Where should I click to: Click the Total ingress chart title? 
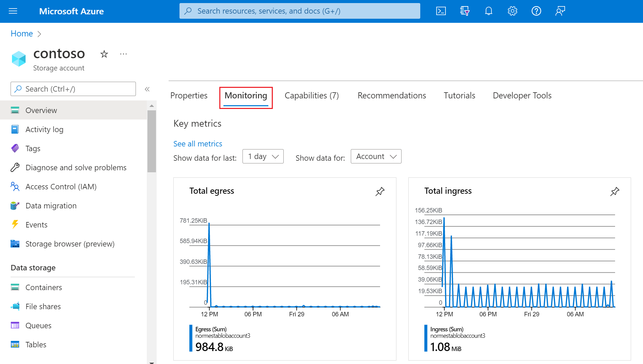pyautogui.click(x=448, y=191)
